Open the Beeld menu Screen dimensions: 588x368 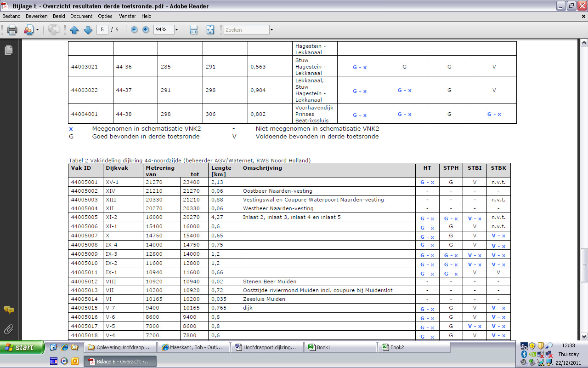click(59, 16)
